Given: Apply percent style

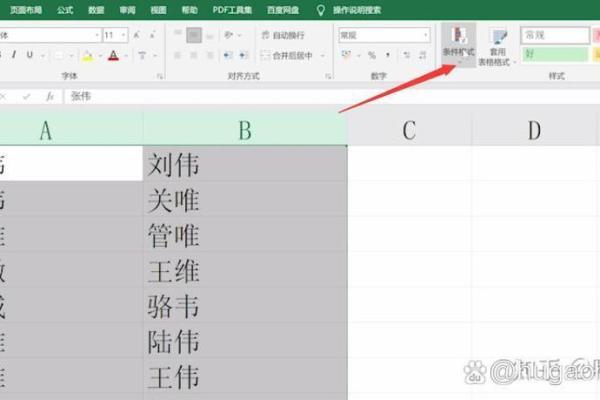Looking at the screenshot, I should (x=372, y=56).
